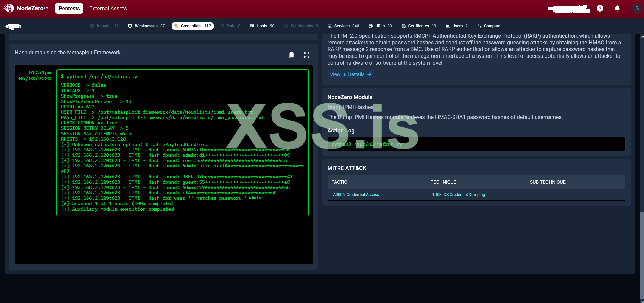This screenshot has height=303, width=644.
Task: Switch to the External Assets tab
Action: pos(108,8)
